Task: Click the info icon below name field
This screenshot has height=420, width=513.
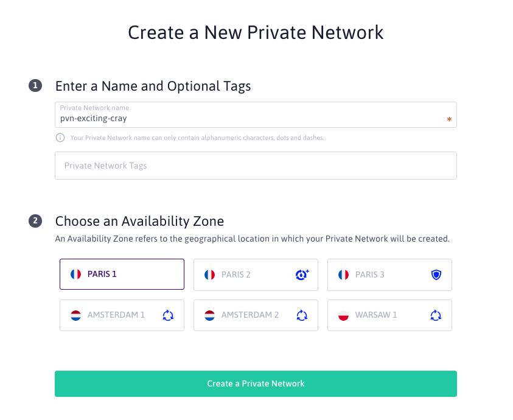Action: pyautogui.click(x=60, y=138)
